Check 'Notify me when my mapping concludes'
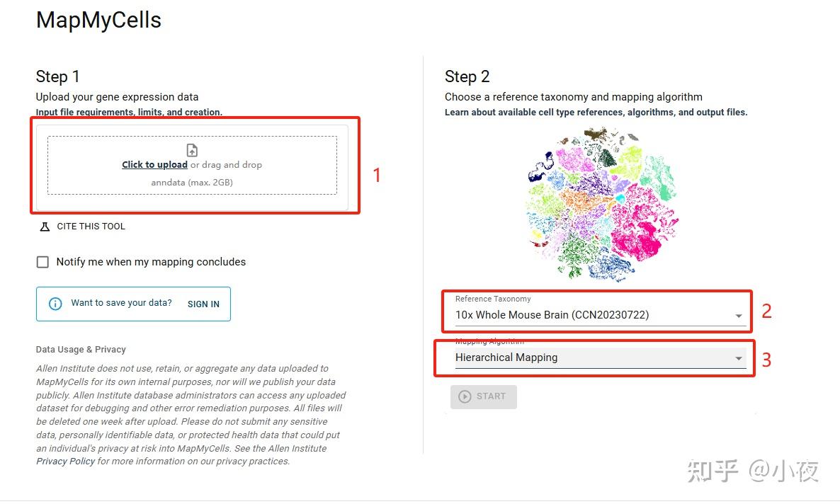Image resolution: width=840 pixels, height=504 pixels. coord(42,261)
